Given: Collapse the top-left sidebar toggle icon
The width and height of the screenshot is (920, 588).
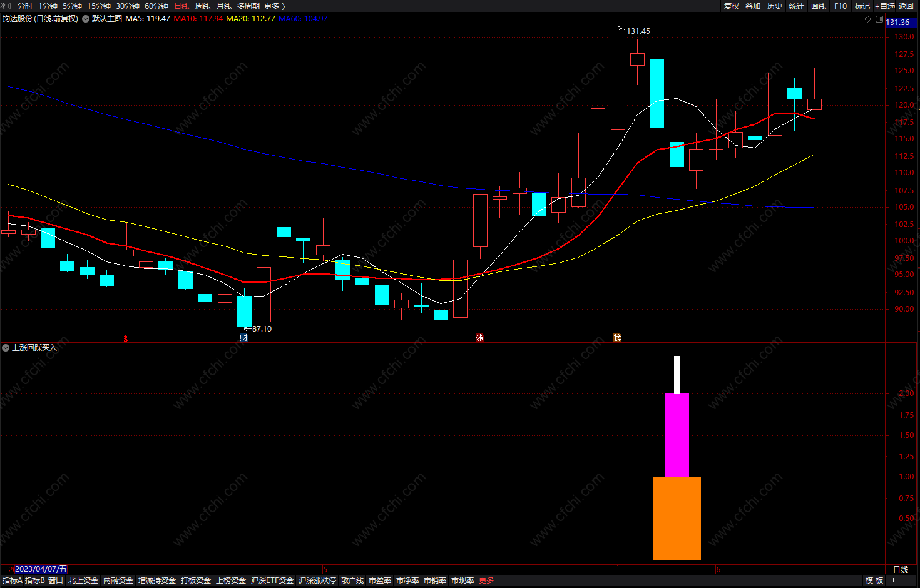Looking at the screenshot, I should point(6,6).
